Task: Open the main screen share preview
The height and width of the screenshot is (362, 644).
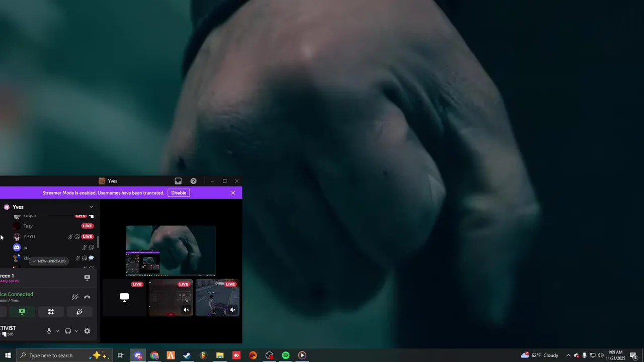Action: point(171,250)
